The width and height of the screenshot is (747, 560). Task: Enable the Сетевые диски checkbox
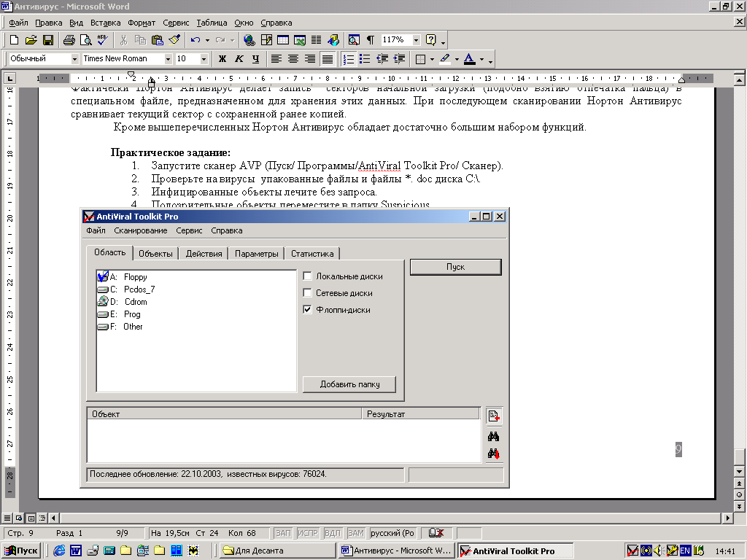coord(308,293)
